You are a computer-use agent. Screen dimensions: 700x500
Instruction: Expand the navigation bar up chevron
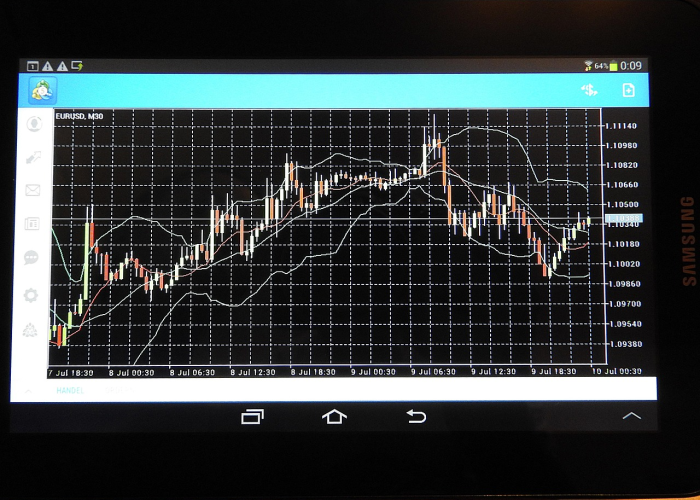click(x=631, y=415)
